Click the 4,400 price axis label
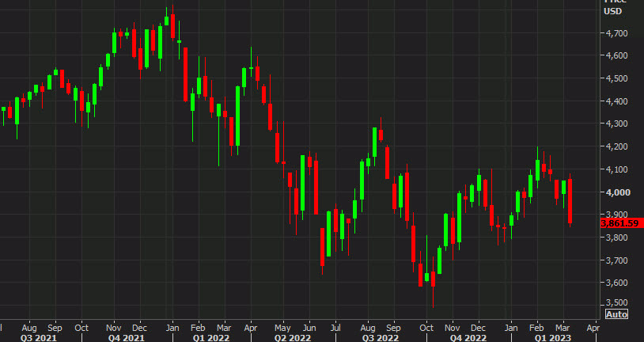The image size is (644, 342). [616, 101]
